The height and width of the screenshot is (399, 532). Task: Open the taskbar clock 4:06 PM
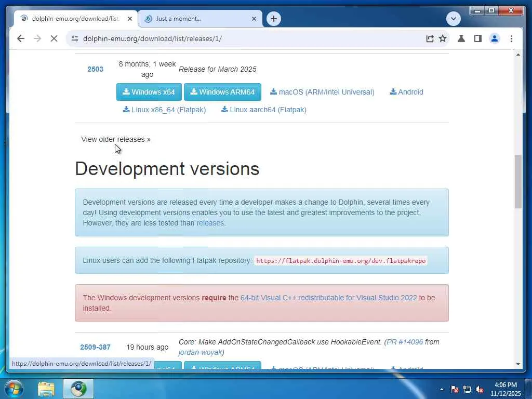(506, 389)
